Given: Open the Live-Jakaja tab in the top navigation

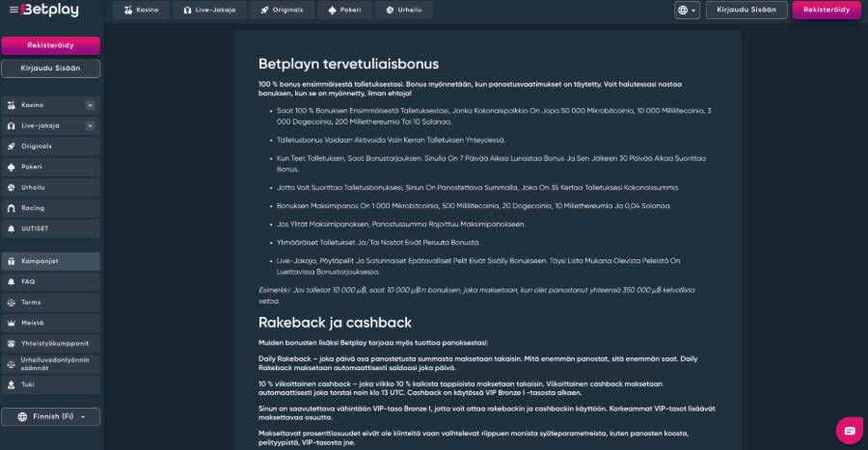Looking at the screenshot, I should [209, 10].
